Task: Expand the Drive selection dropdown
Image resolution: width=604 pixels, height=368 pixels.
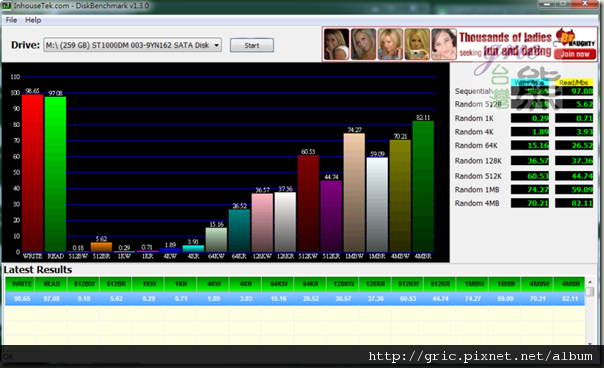Action: coord(216,45)
